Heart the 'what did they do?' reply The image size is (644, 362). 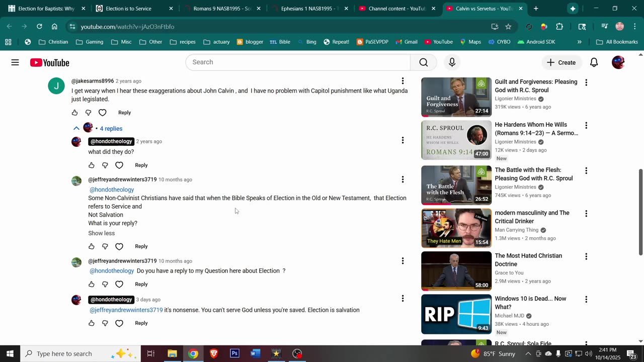(x=119, y=165)
